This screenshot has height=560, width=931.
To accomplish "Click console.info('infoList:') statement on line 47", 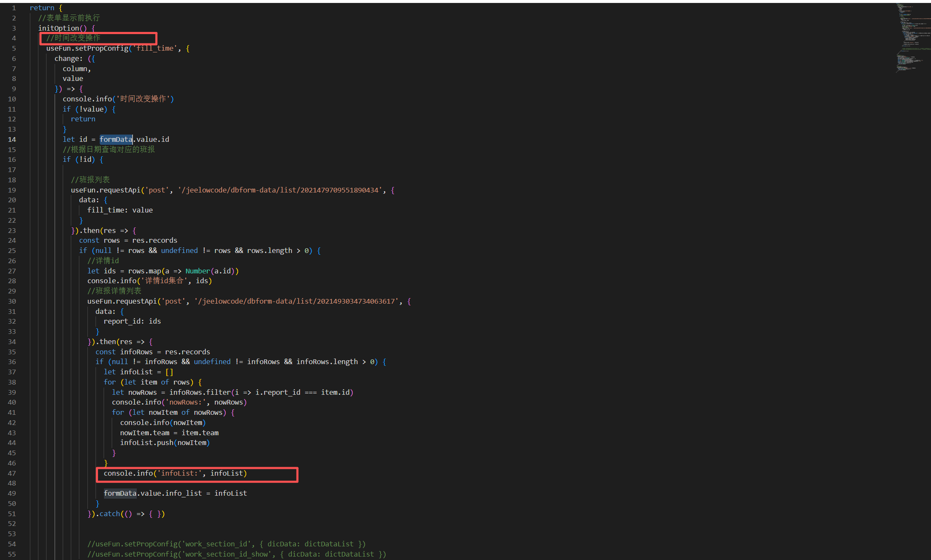I will 175,473.
